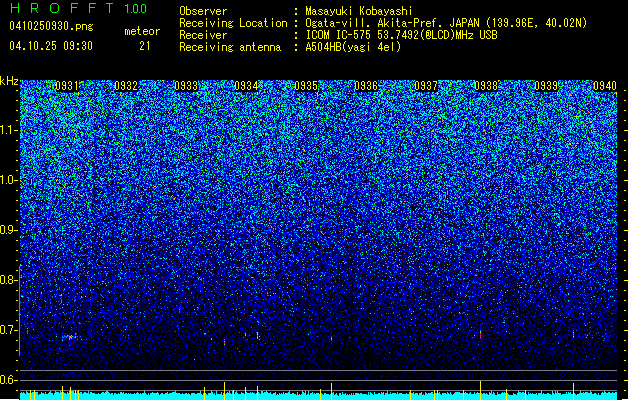Click the antenna A504HB(yagi 4el) text
Image resolution: width=629 pixels, height=400 pixels.
click(353, 47)
